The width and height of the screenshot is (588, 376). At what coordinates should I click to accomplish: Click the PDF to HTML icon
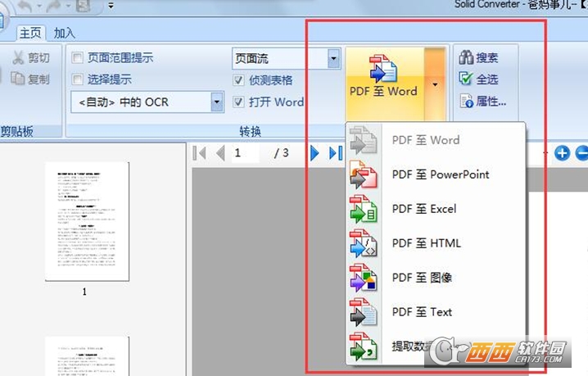363,243
